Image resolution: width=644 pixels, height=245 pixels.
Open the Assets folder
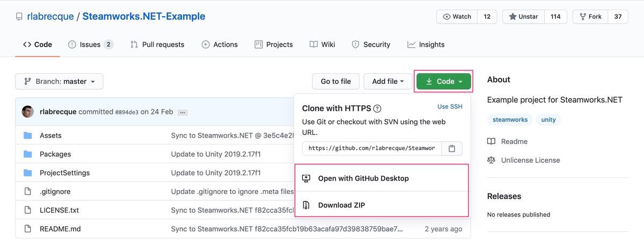[x=50, y=135]
